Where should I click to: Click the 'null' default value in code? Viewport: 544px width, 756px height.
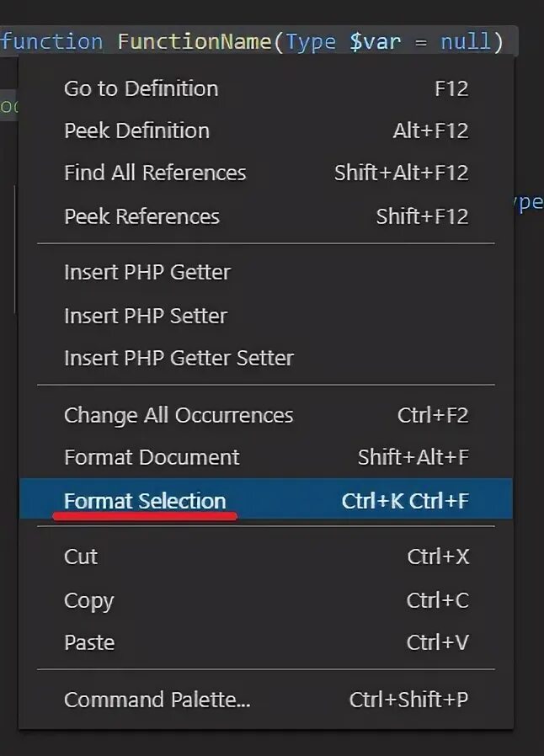pyautogui.click(x=466, y=41)
